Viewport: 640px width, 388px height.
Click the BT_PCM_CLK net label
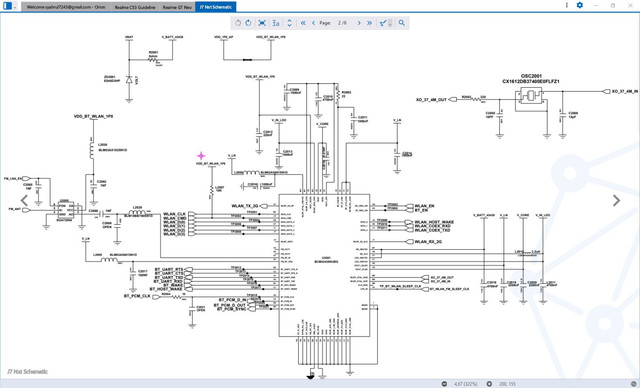click(137, 296)
